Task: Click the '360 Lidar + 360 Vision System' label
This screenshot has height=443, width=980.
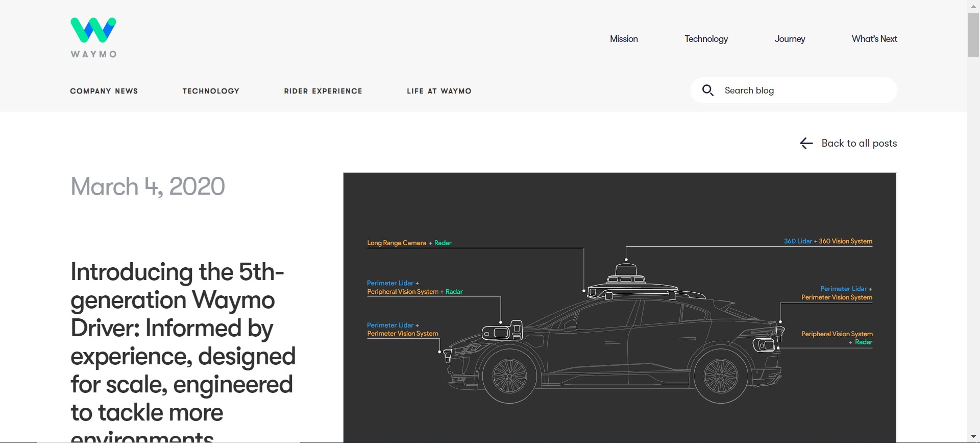Action: 828,241
